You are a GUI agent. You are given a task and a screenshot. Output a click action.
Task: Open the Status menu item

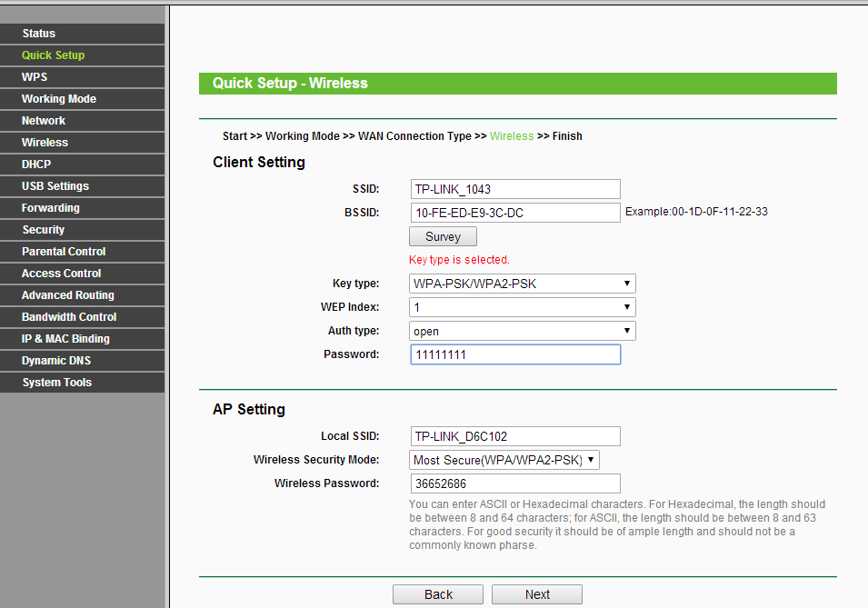pos(82,34)
